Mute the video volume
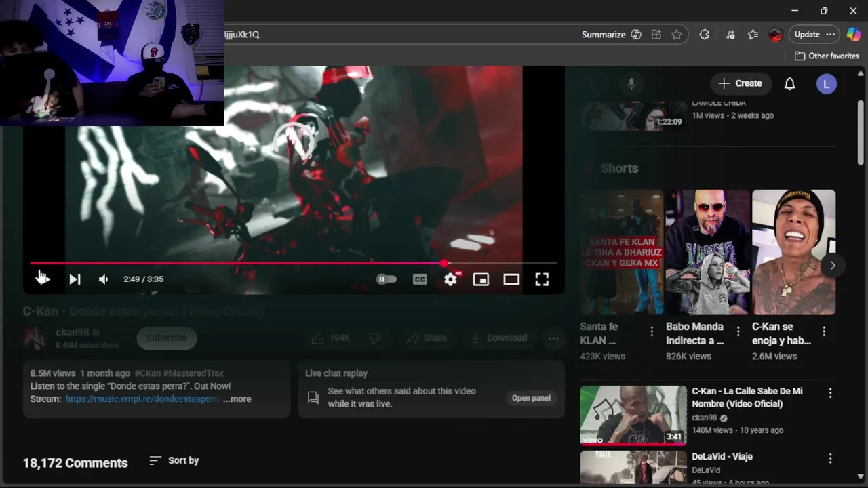The width and height of the screenshot is (868, 488). 103,279
